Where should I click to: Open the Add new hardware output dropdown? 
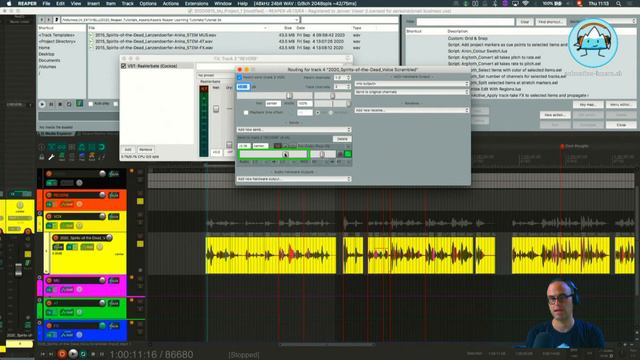pyautogui.click(x=294, y=179)
